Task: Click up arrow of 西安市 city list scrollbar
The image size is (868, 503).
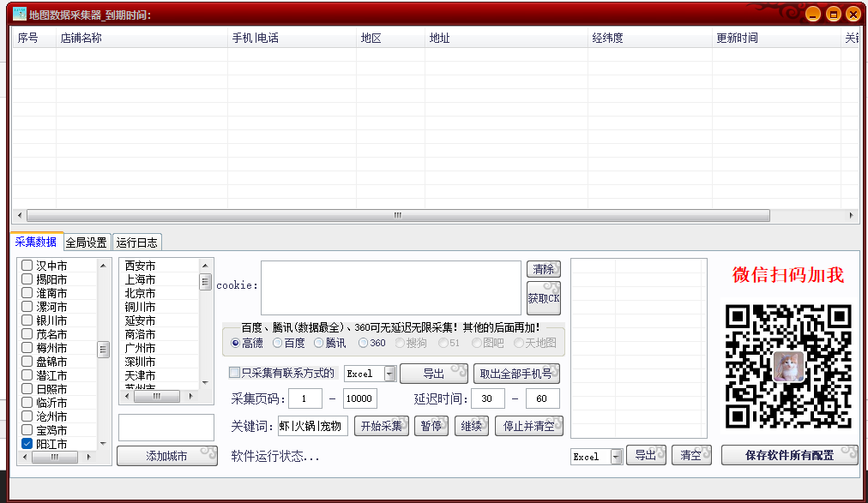Action: [205, 265]
